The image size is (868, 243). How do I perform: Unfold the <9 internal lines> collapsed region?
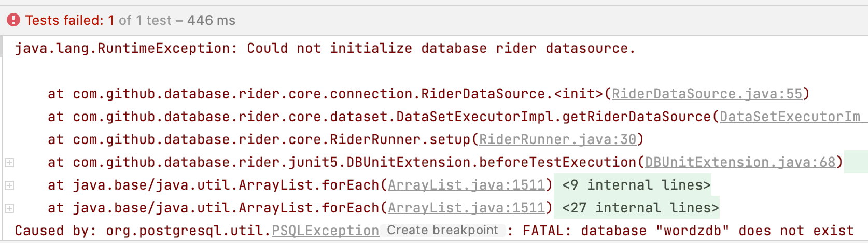tap(636, 185)
